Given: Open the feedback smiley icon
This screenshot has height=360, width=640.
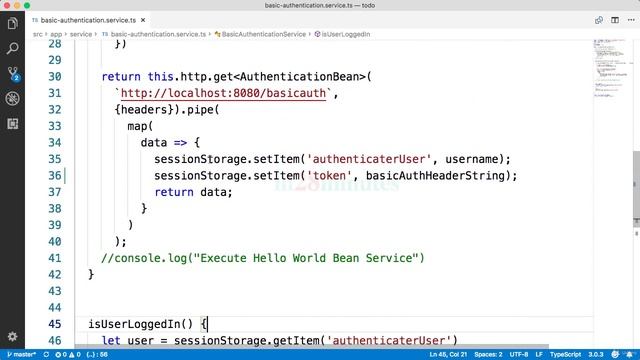Looking at the screenshot, I should pyautogui.click(x=615, y=354).
